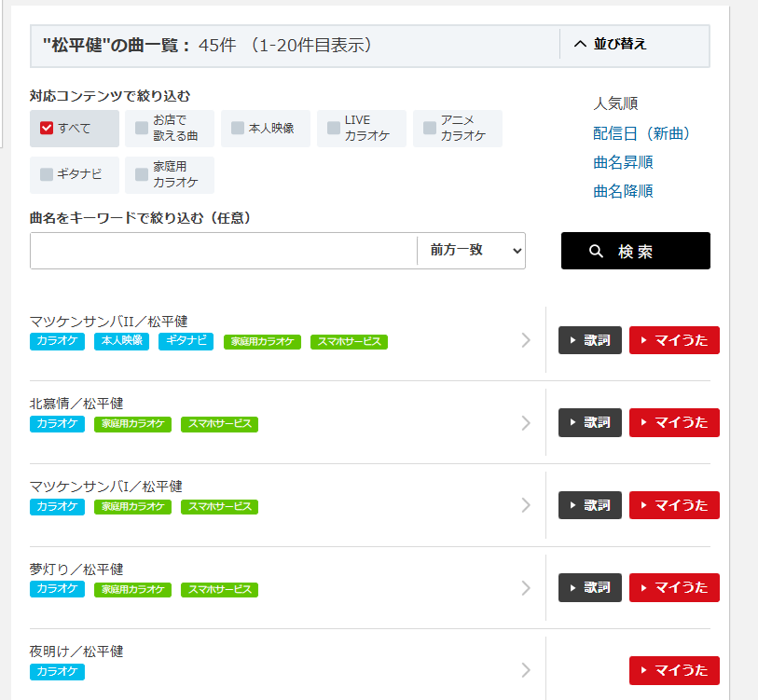Check the お店で歌える曲 filter

[x=142, y=128]
